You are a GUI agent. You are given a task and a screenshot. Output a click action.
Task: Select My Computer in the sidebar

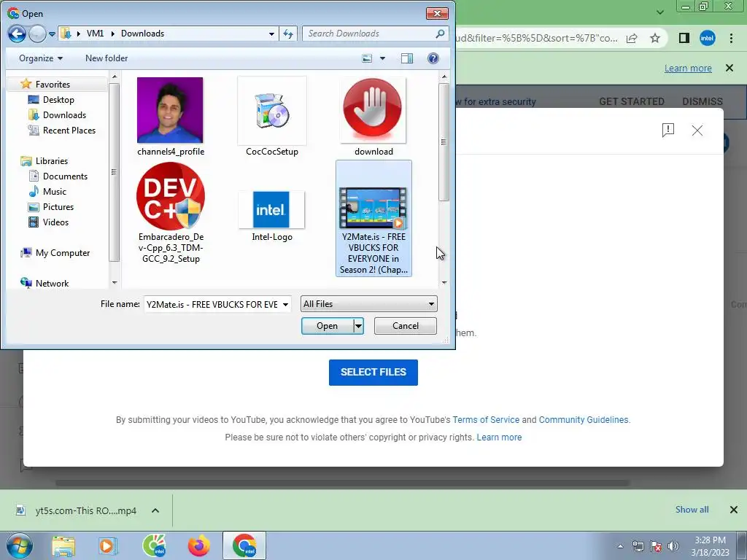point(63,253)
